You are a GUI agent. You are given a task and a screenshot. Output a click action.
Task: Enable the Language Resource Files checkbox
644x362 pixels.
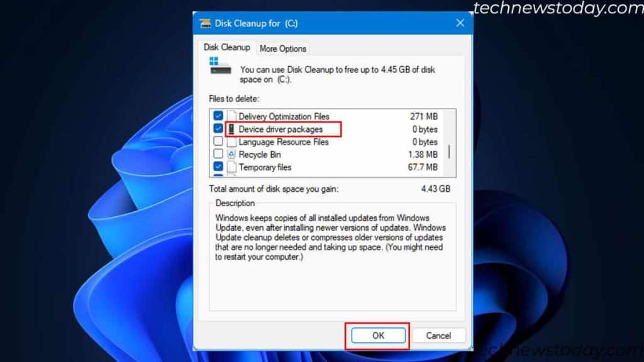pos(218,141)
